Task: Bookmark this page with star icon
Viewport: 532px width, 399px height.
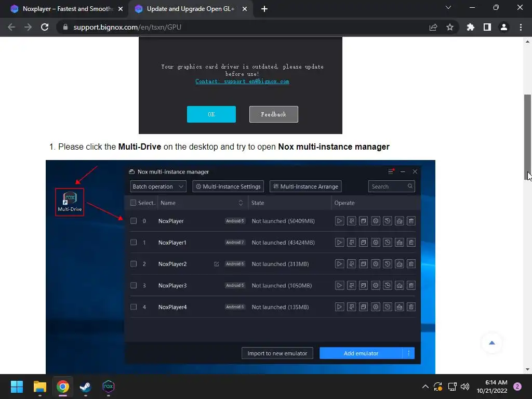Action: click(450, 27)
